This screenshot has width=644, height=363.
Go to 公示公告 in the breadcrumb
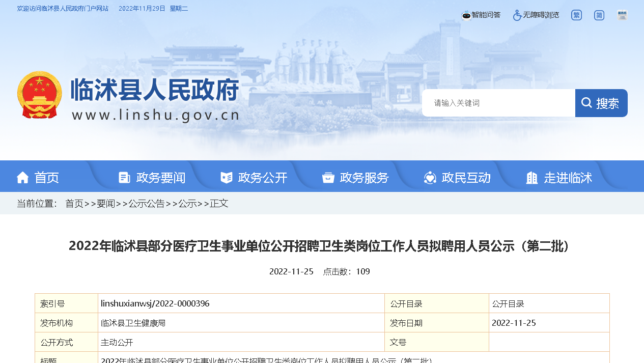147,204
